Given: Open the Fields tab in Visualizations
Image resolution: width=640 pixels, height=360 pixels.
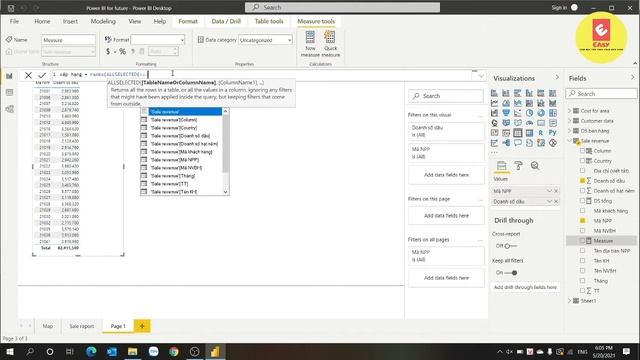Looking at the screenshot, I should (x=502, y=166).
